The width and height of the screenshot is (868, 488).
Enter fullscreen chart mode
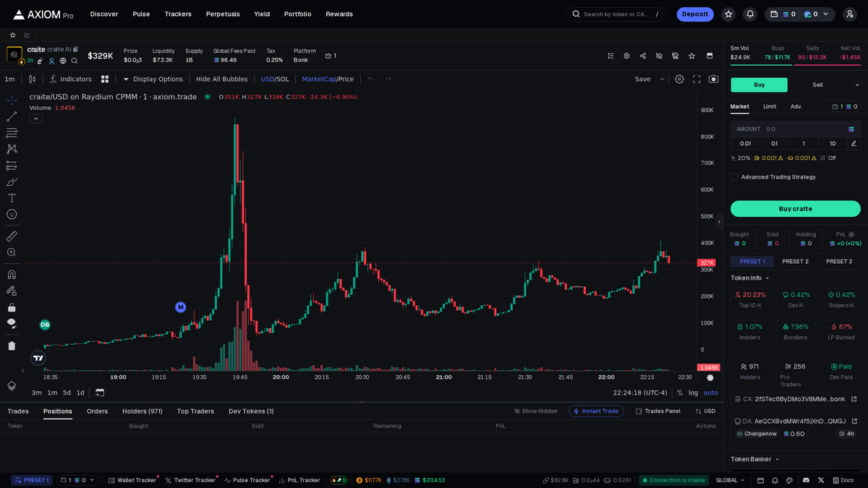click(697, 79)
